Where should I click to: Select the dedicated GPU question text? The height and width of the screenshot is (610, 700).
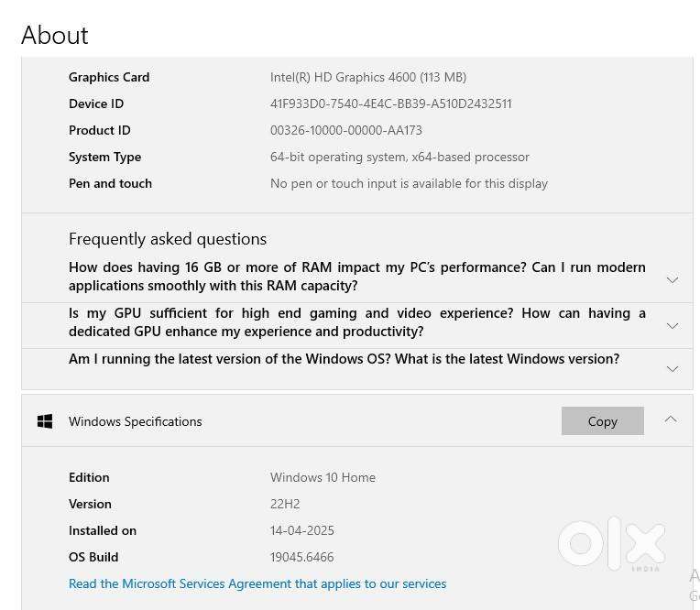pos(356,322)
